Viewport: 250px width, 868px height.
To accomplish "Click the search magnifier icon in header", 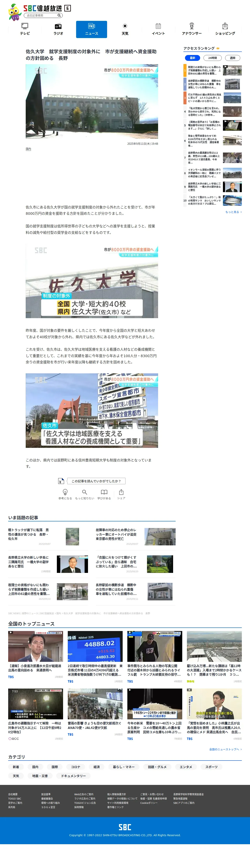I will (59, 15).
